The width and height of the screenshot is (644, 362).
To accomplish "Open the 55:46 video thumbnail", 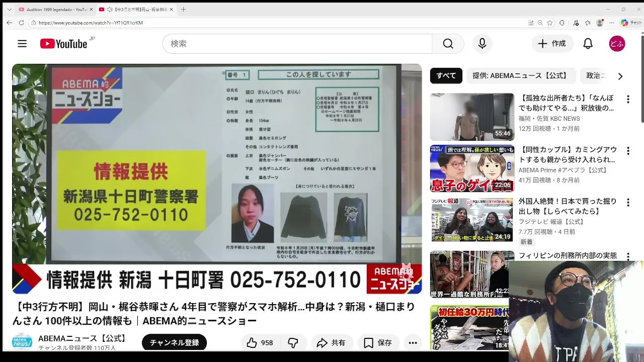I will coord(472,117).
